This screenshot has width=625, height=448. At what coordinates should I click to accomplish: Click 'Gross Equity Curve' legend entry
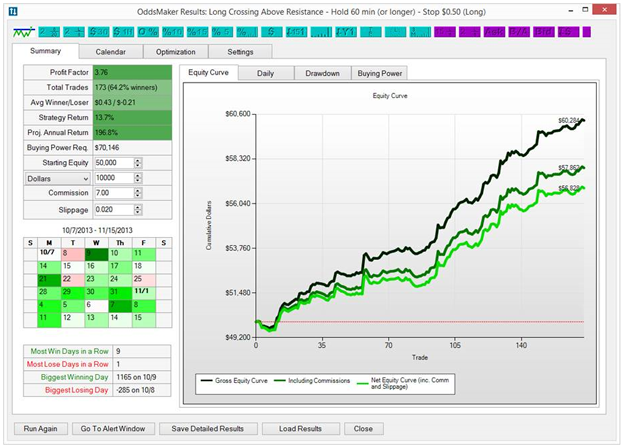point(234,381)
